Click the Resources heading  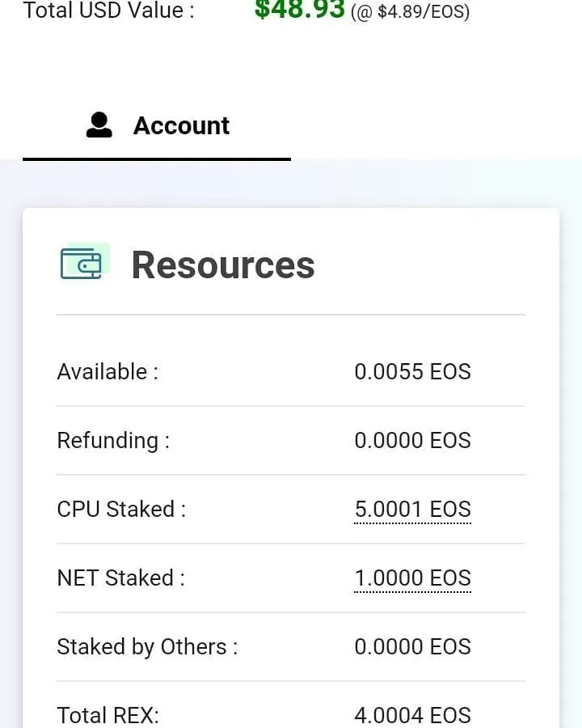click(x=223, y=265)
